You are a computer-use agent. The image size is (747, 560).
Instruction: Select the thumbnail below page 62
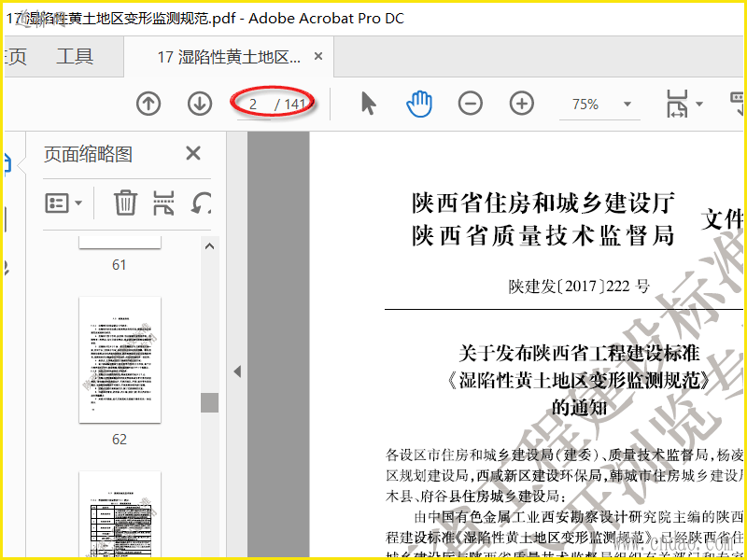point(120,514)
